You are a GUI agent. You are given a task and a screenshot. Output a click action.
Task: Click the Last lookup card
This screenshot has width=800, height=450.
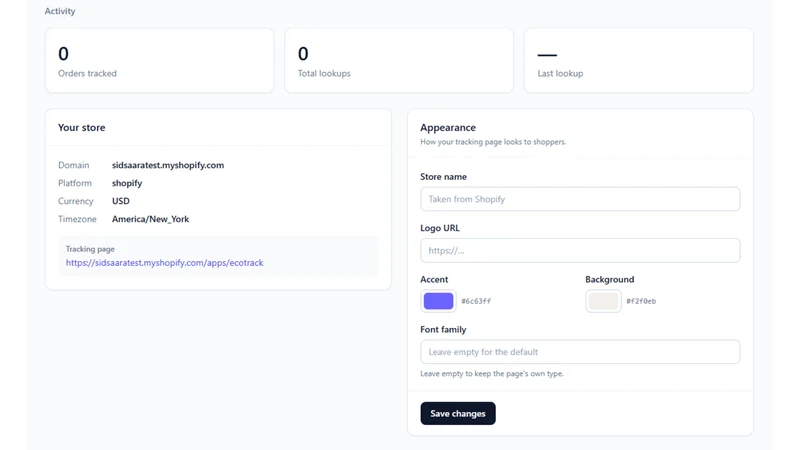[638, 60]
